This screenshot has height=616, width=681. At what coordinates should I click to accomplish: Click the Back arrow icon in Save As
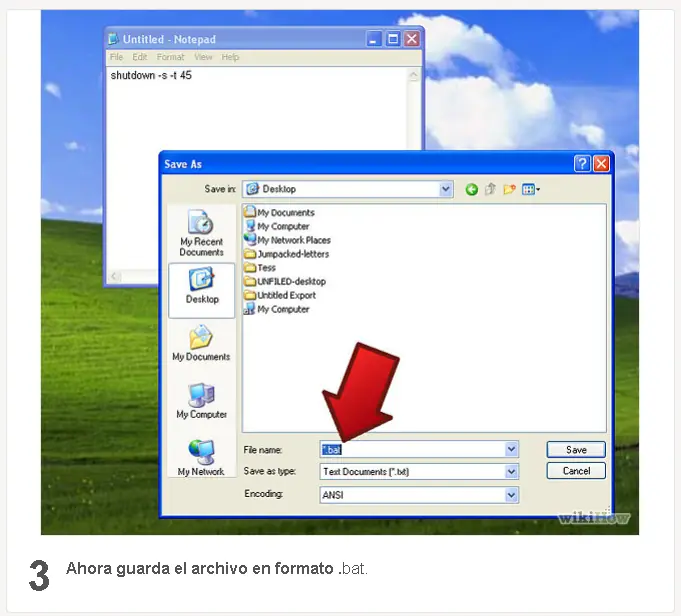coord(471,189)
